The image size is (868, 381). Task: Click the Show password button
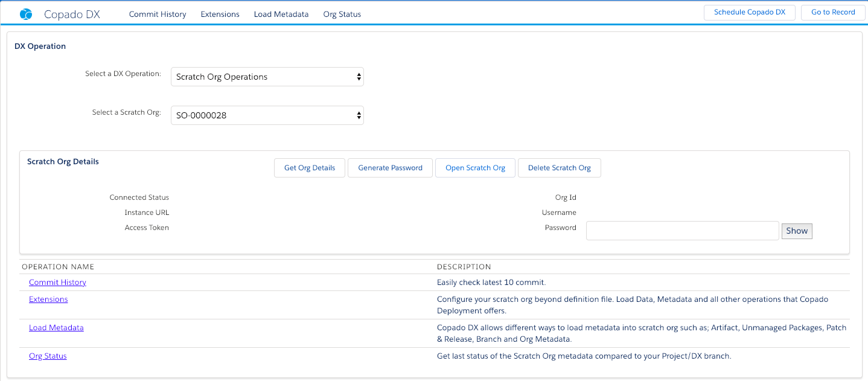(797, 231)
